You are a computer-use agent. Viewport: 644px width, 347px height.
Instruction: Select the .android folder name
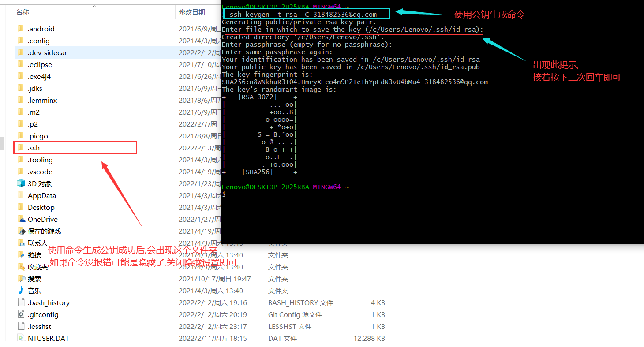(x=41, y=29)
